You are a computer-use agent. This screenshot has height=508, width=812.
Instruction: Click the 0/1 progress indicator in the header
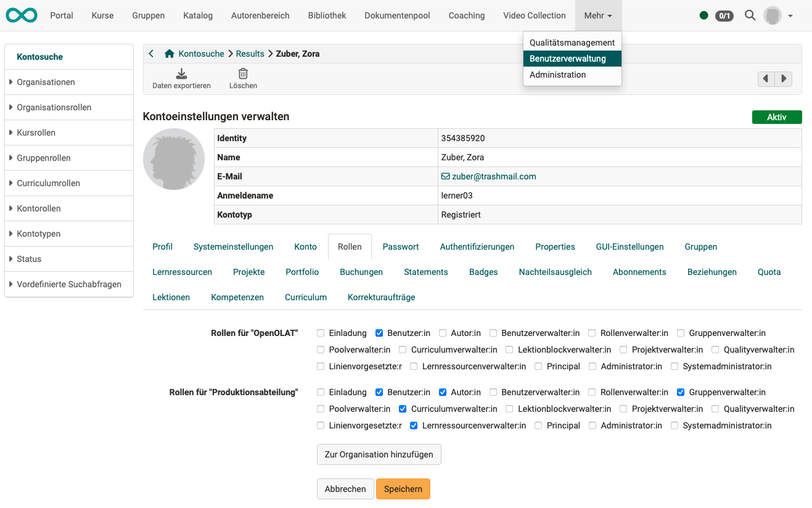click(723, 15)
